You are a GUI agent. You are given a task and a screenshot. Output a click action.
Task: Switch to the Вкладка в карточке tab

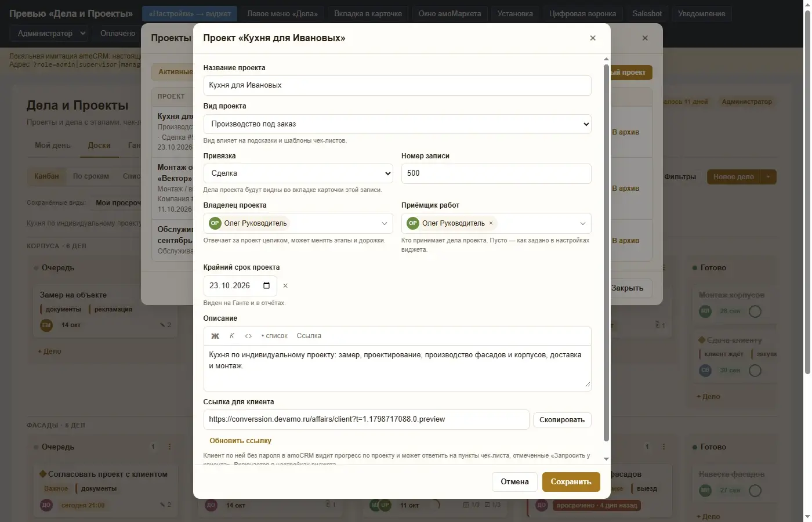[x=368, y=13]
